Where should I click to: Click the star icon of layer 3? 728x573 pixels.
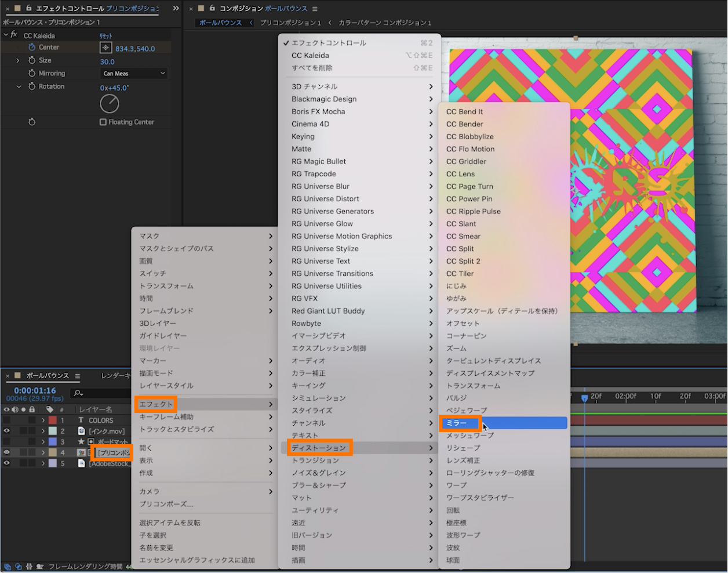[x=81, y=442]
